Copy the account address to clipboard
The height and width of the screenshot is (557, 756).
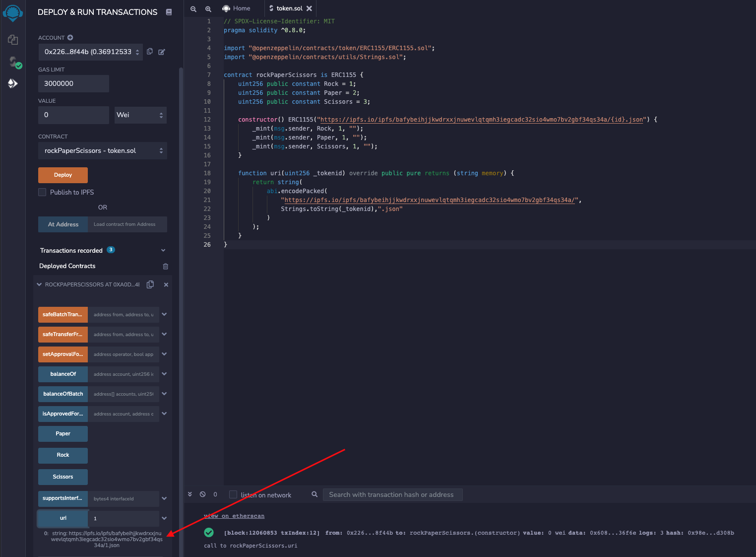coord(150,52)
